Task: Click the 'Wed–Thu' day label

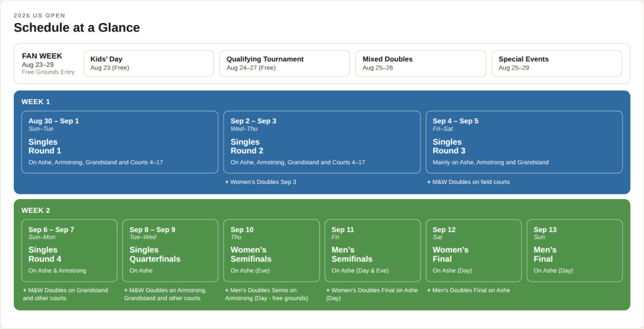Action: coord(244,129)
